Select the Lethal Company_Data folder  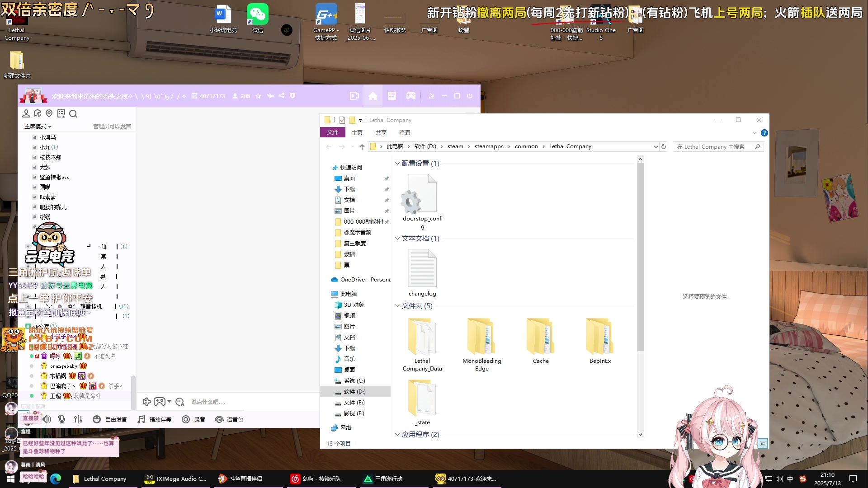(422, 345)
